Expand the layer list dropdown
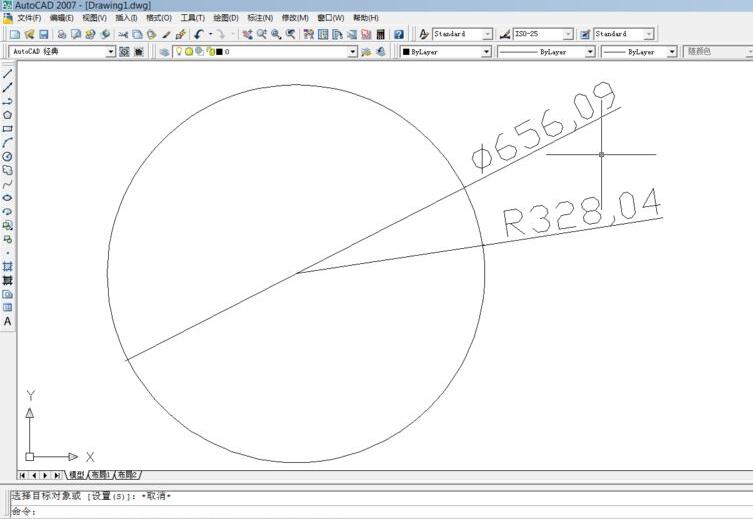This screenshot has height=519, width=753. coord(352,52)
